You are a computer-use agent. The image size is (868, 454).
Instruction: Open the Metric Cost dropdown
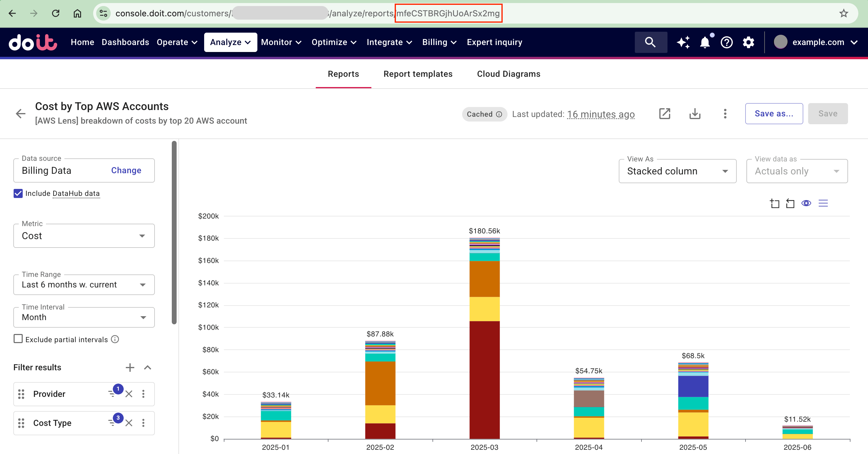tap(84, 236)
